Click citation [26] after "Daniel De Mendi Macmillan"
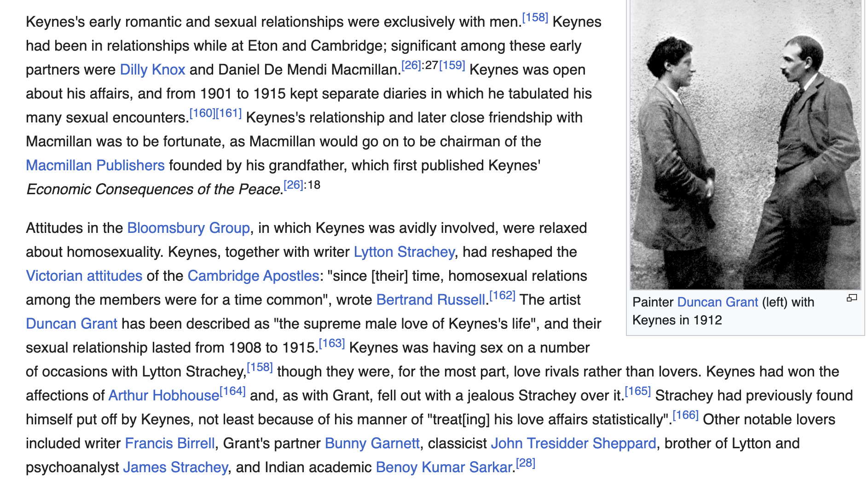The image size is (868, 486). click(x=411, y=66)
